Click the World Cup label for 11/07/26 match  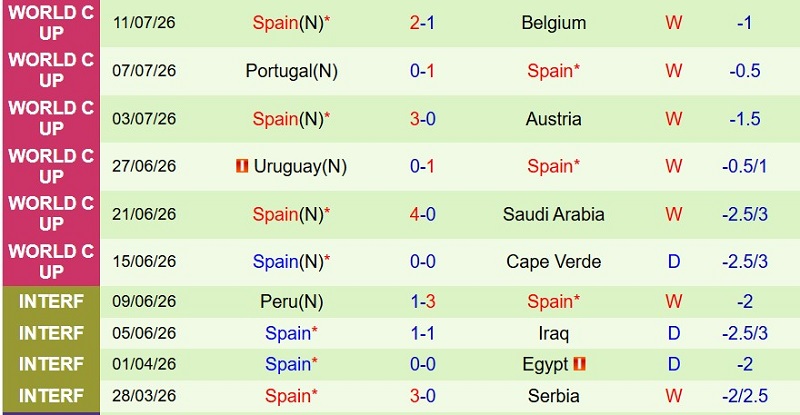pos(51,23)
